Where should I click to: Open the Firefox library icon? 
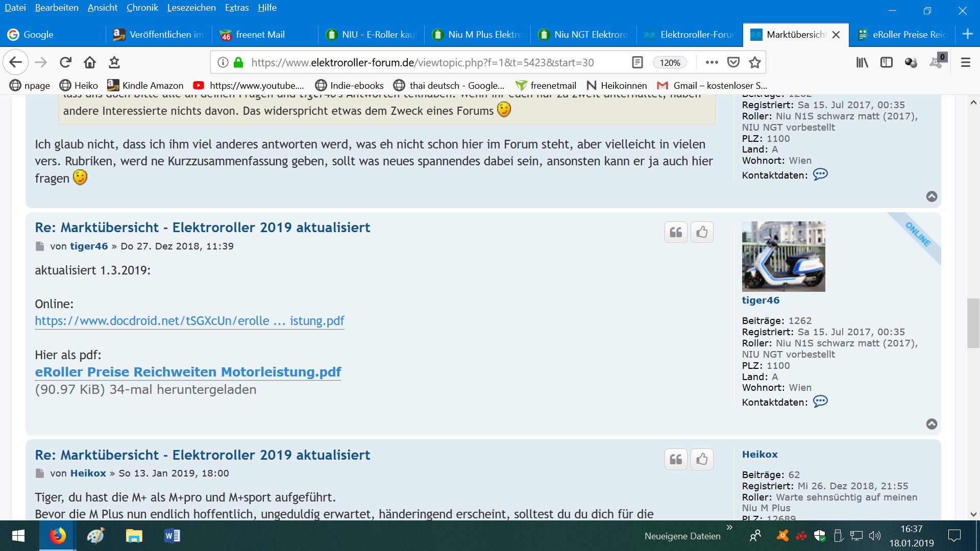(x=862, y=62)
